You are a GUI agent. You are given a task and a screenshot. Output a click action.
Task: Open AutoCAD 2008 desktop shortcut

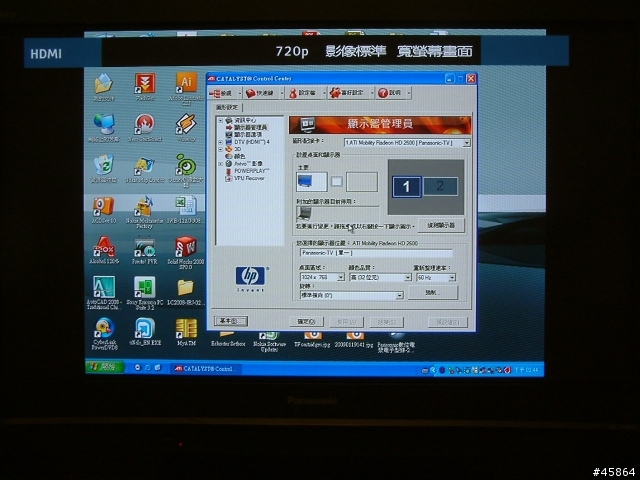pyautogui.click(x=104, y=287)
